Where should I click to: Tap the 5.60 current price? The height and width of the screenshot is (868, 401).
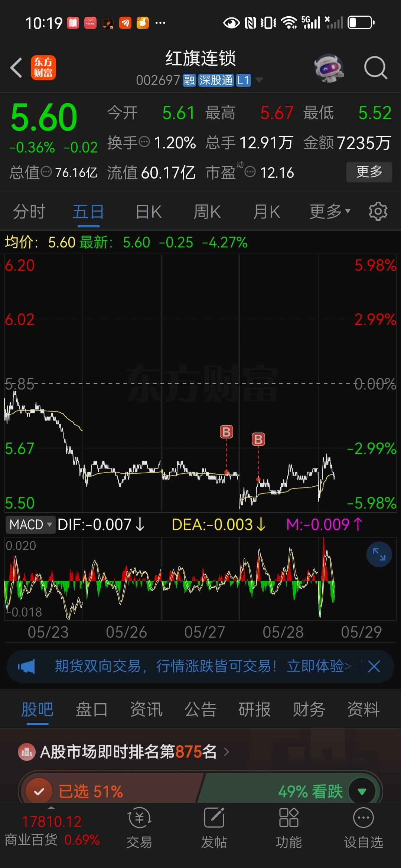pyautogui.click(x=44, y=117)
